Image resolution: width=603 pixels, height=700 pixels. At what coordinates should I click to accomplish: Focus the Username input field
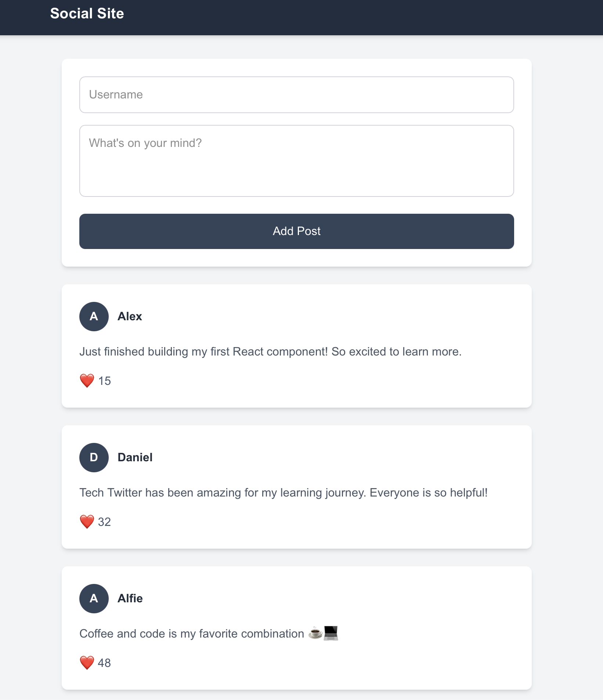coord(296,94)
